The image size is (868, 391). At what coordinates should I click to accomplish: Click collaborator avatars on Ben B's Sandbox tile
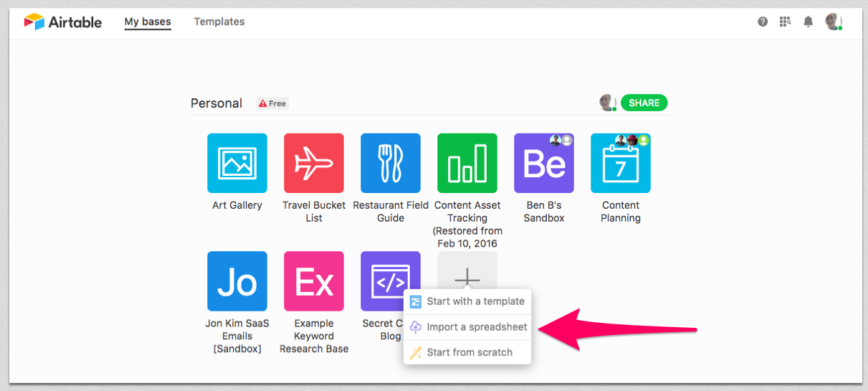point(561,141)
